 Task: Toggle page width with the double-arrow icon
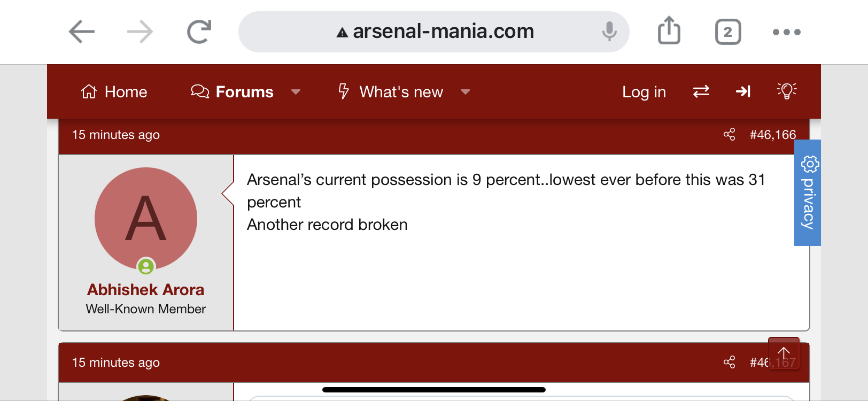click(x=701, y=91)
